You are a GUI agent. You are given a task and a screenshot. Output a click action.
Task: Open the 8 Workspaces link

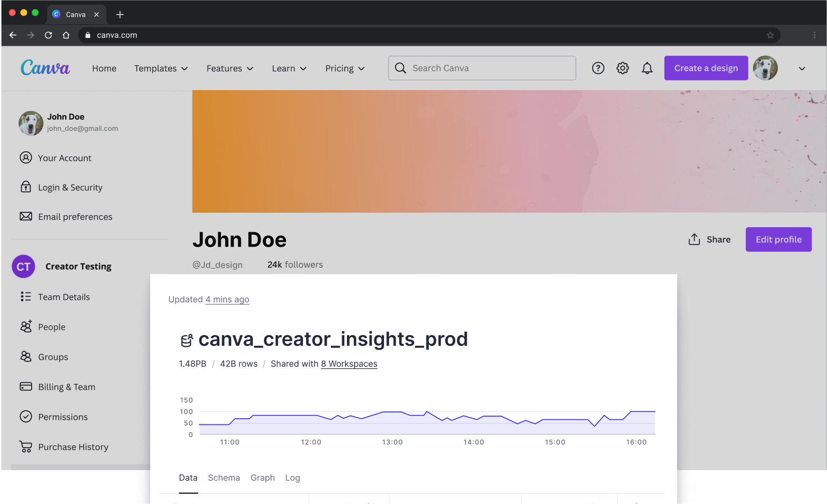(349, 364)
